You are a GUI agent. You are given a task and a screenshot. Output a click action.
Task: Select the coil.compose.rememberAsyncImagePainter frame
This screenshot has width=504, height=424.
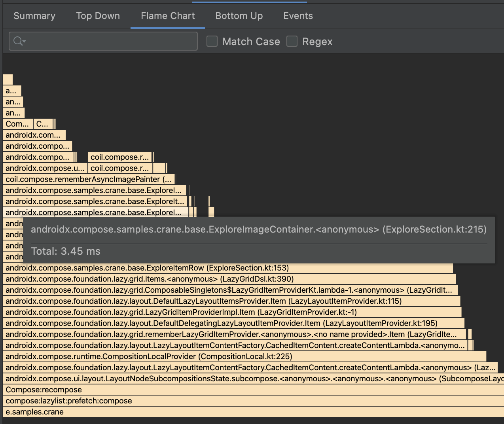tap(89, 179)
